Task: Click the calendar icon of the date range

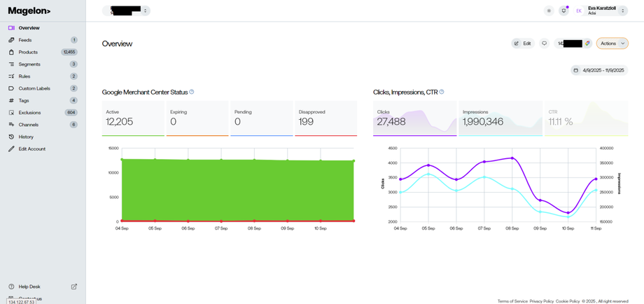Action: click(575, 70)
